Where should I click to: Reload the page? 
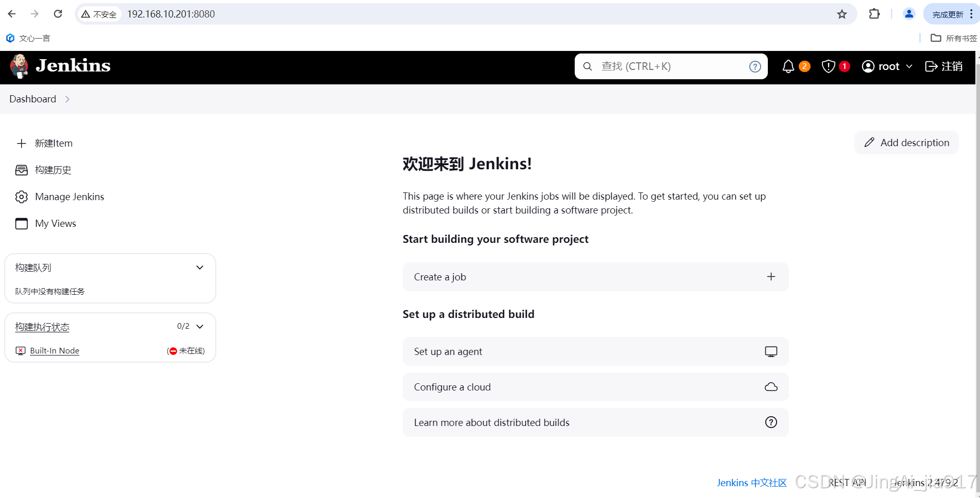tap(58, 14)
